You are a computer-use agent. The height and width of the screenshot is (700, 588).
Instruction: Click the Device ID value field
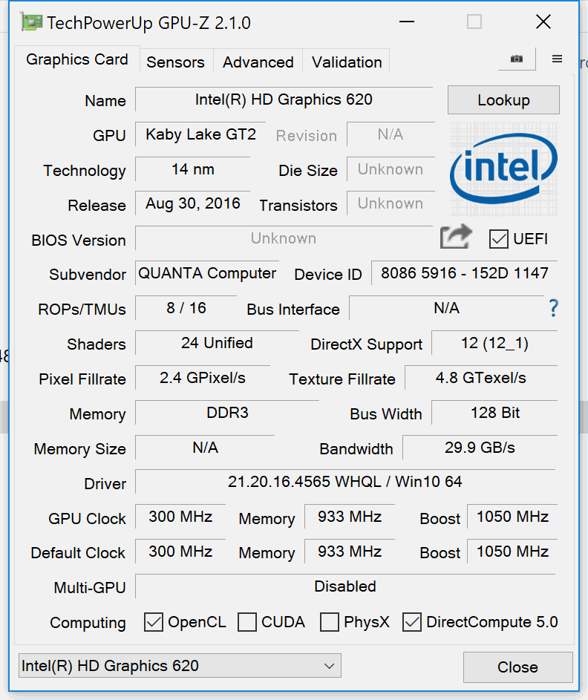click(464, 273)
